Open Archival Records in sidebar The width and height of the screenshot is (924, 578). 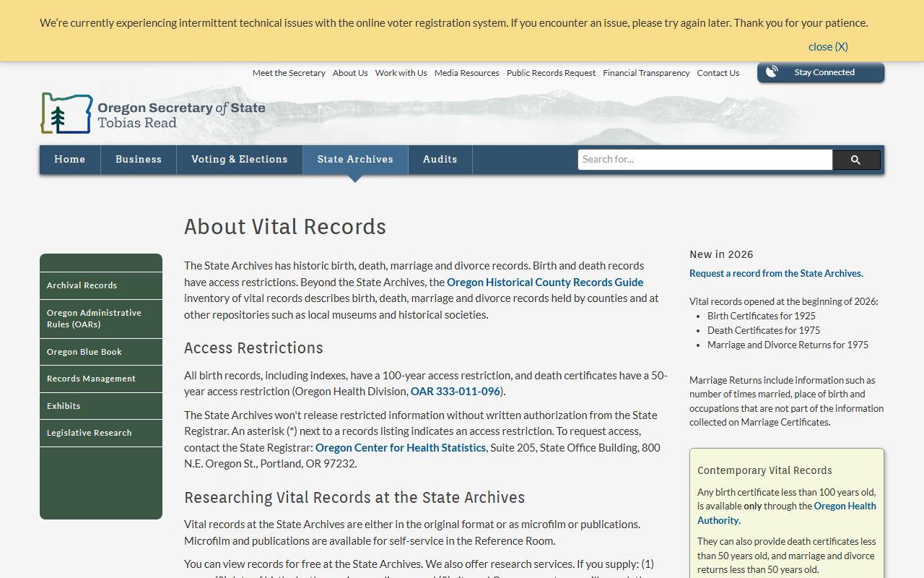[101, 285]
